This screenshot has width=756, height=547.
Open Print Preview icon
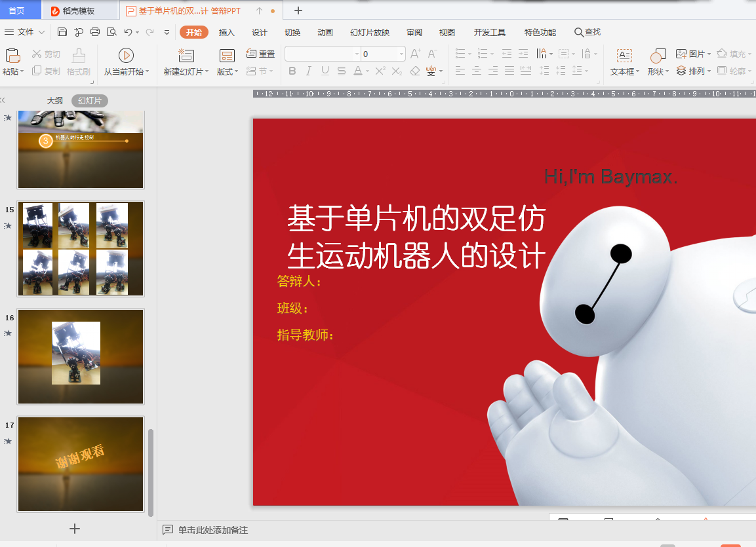coord(111,32)
